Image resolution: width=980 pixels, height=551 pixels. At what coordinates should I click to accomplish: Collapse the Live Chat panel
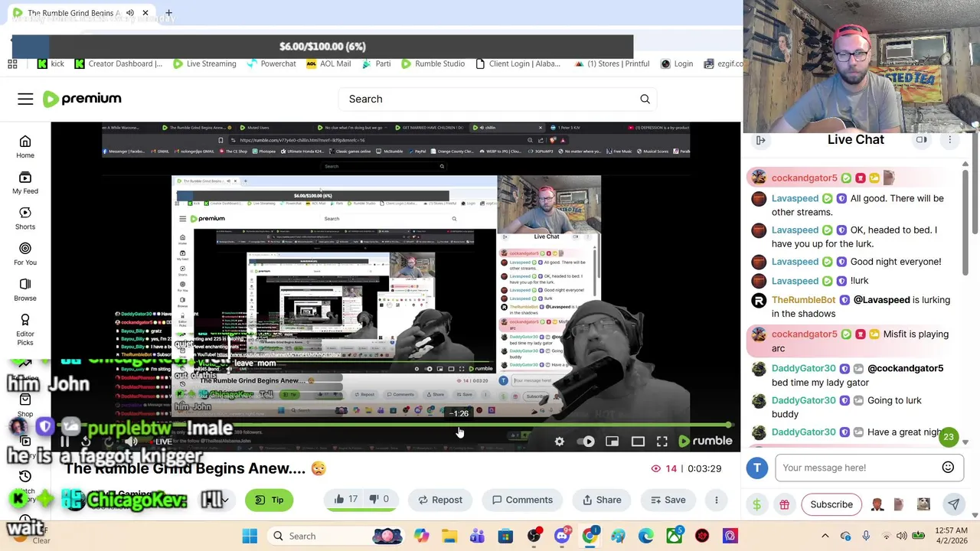(761, 140)
